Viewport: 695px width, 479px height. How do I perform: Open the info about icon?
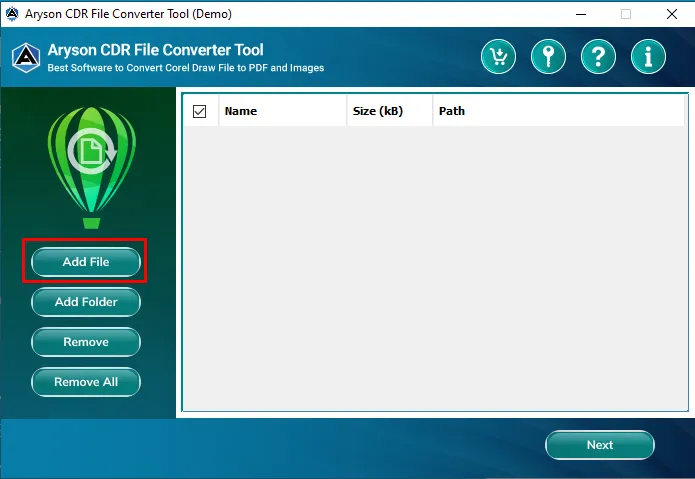[x=648, y=57]
